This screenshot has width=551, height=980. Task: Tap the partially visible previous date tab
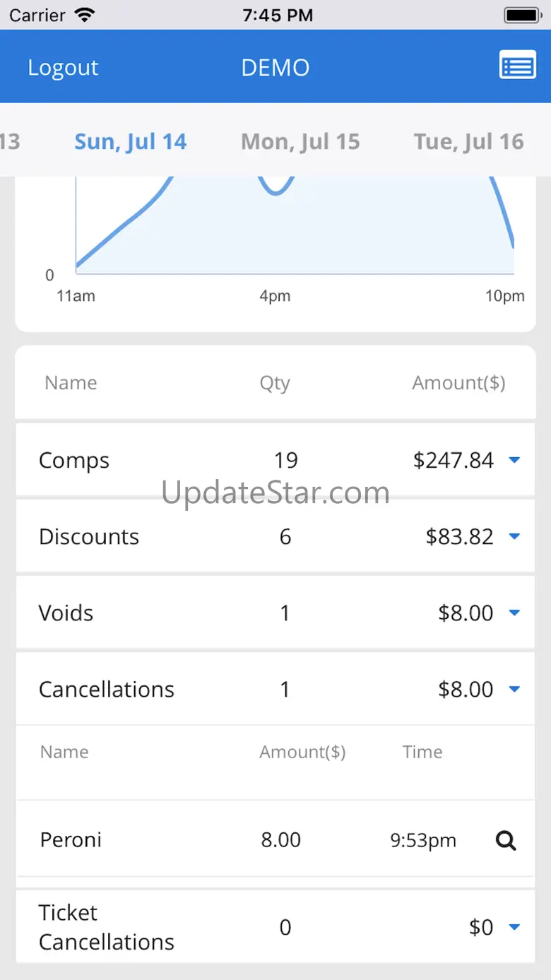[10, 142]
